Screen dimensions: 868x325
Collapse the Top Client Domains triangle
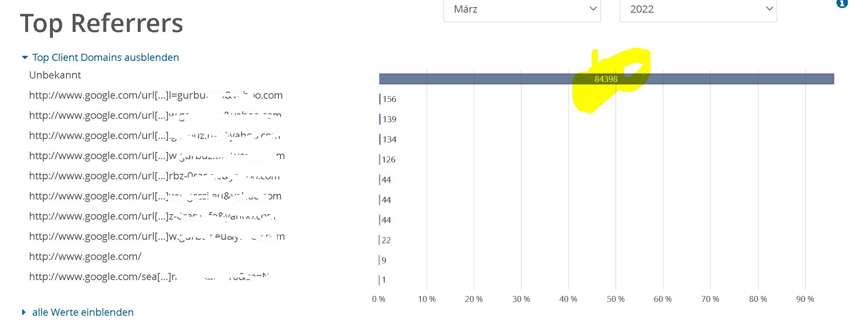coord(25,58)
